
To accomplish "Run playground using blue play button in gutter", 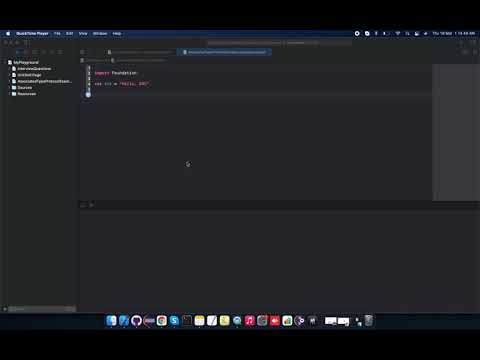I will tap(88, 95).
